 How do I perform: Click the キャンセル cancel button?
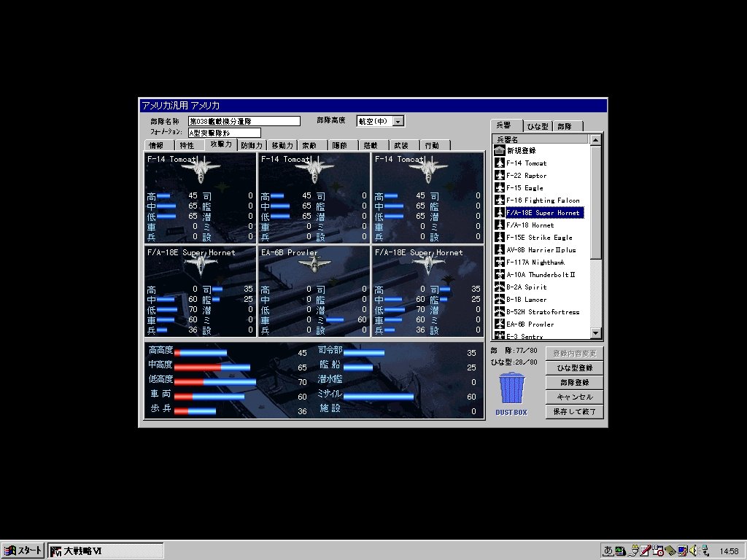point(575,397)
